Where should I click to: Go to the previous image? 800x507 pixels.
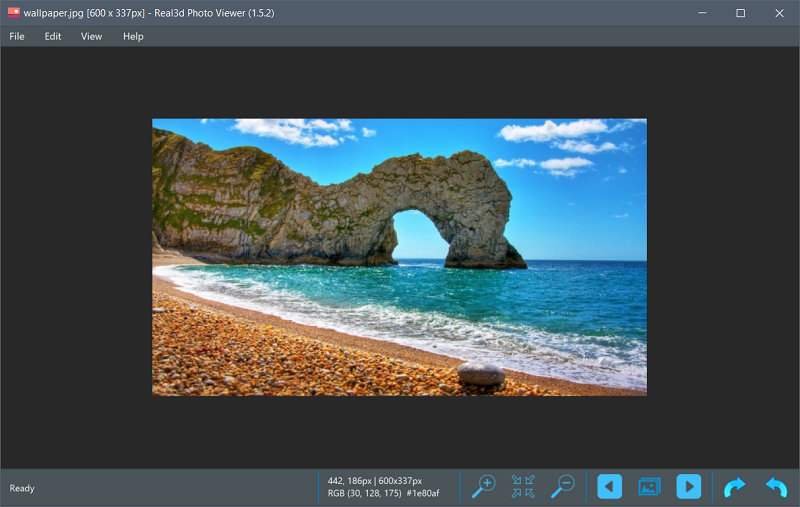(609, 487)
